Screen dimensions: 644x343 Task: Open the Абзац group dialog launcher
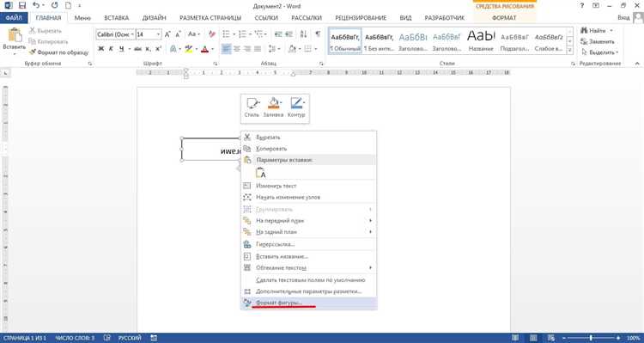[x=321, y=64]
